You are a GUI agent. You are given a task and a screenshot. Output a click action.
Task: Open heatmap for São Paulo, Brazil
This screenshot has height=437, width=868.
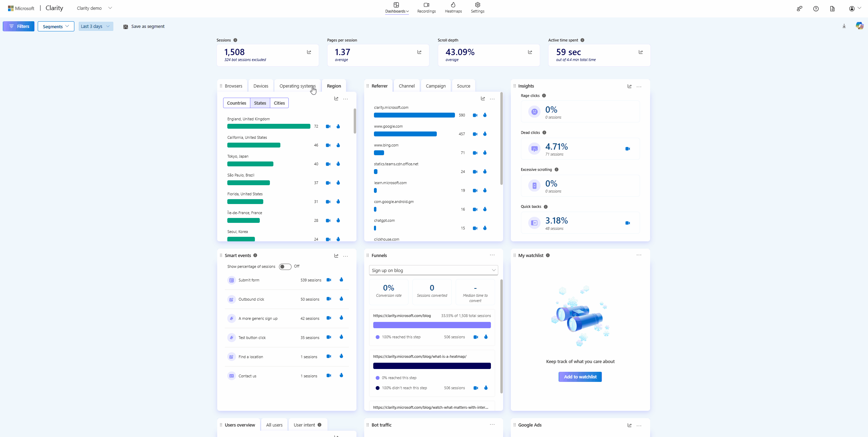tap(338, 183)
